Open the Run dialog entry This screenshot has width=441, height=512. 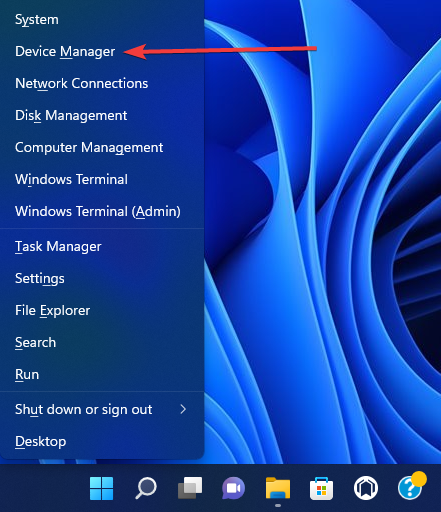(x=102, y=374)
